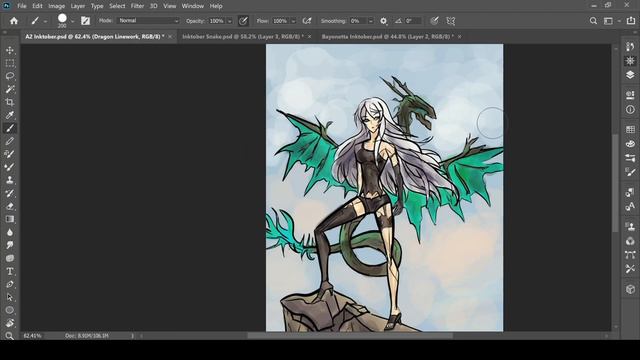
Task: Open the Clone Source panel icon
Action: coord(630,227)
